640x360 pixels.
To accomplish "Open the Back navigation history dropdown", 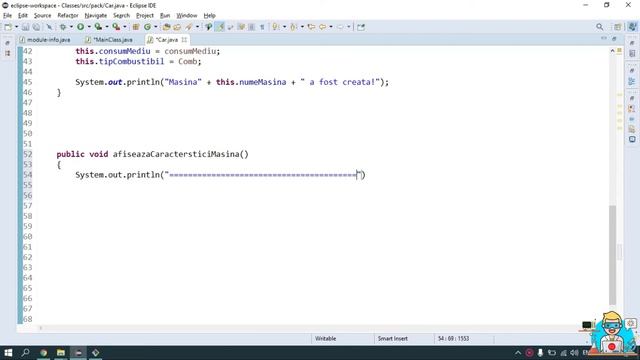I will pos(331,27).
